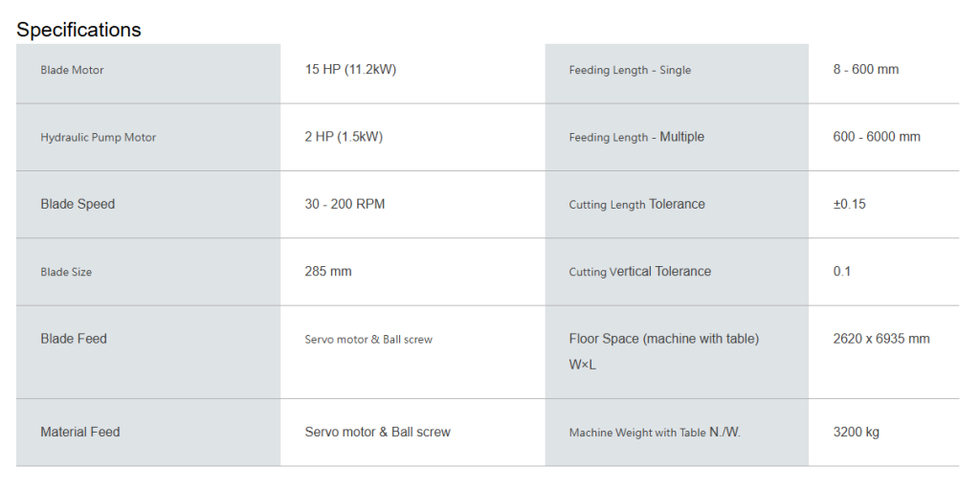Click the 3200 kg weight value

click(x=857, y=432)
